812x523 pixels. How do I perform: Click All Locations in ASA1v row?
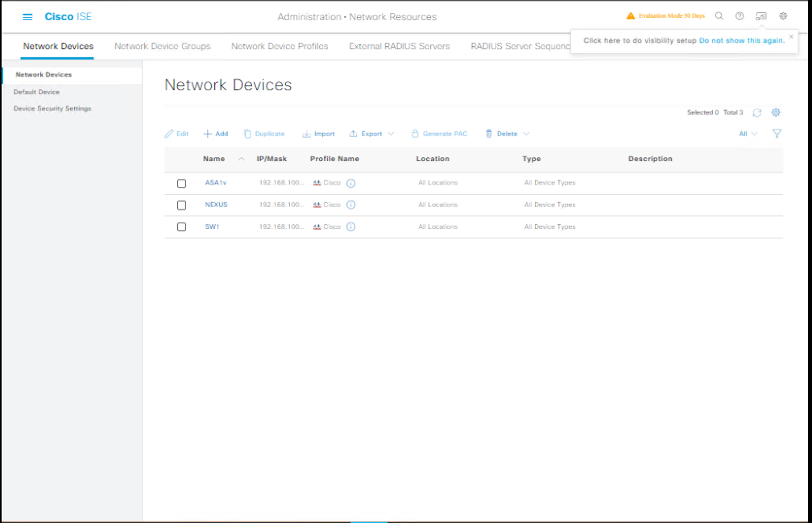click(438, 183)
